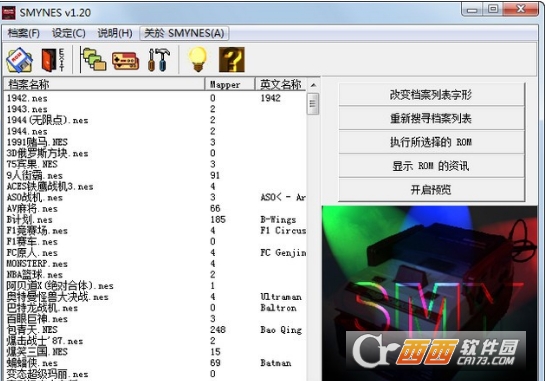This screenshot has width=546, height=381.
Task: Open ROM file toolbar icon
Action: [x=20, y=60]
